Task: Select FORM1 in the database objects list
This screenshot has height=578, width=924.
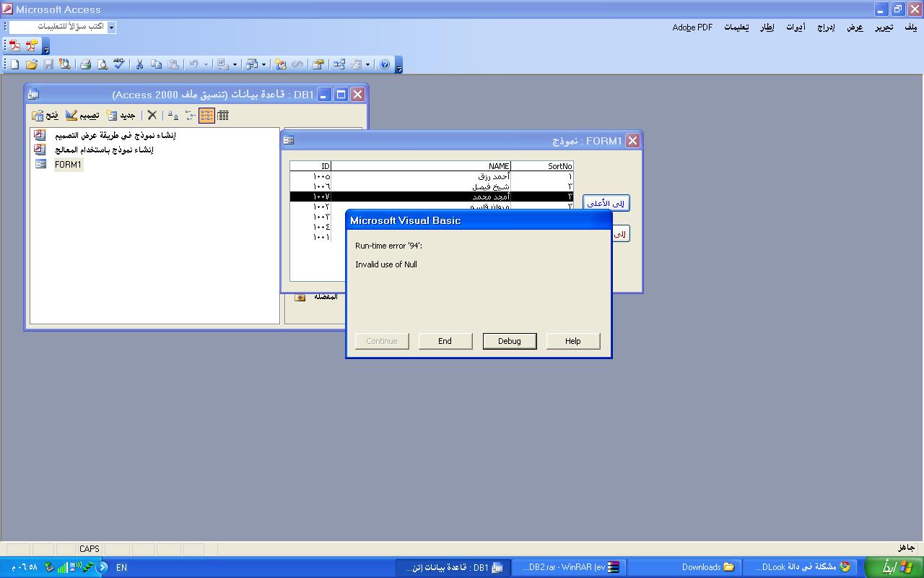Action: [68, 165]
